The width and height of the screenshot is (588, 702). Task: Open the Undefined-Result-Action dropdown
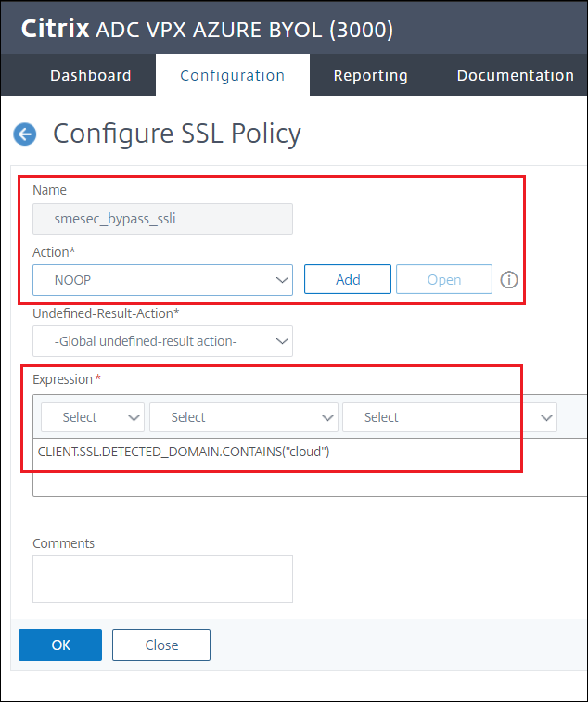point(162,341)
